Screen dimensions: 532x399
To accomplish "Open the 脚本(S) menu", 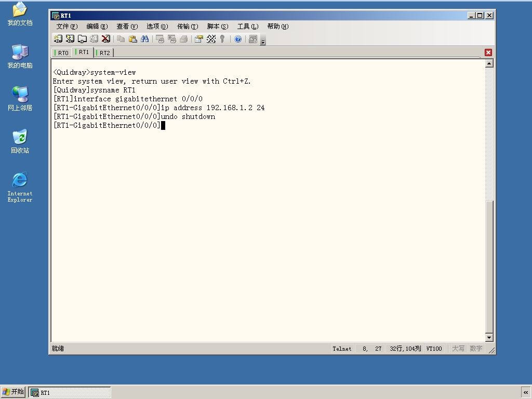I will pos(218,26).
